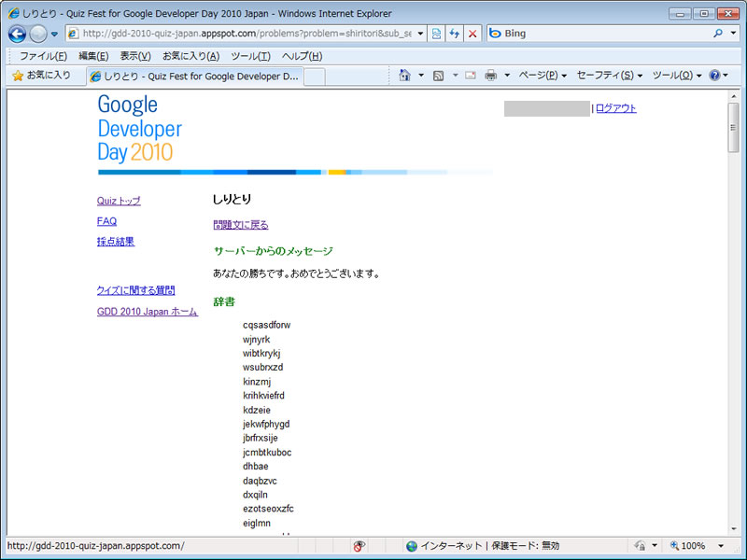Click the Compatibility View icon
Screen dimensions: 747x560
[437, 34]
